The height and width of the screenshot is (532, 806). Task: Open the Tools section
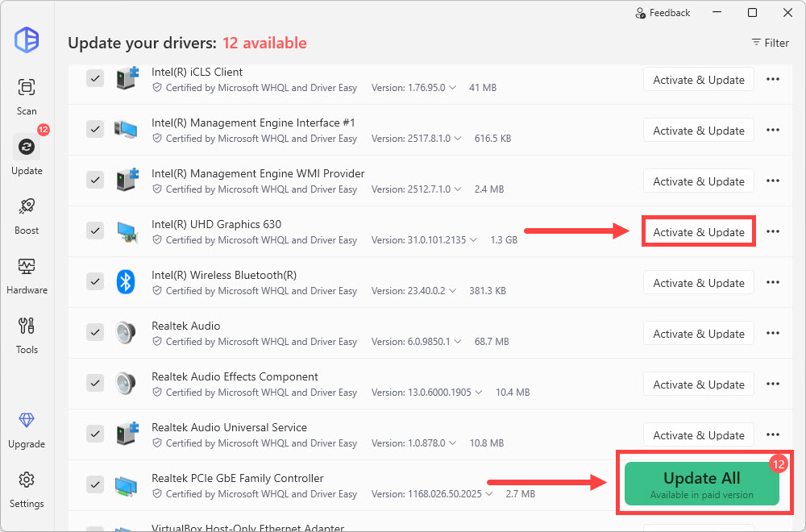coord(27,335)
